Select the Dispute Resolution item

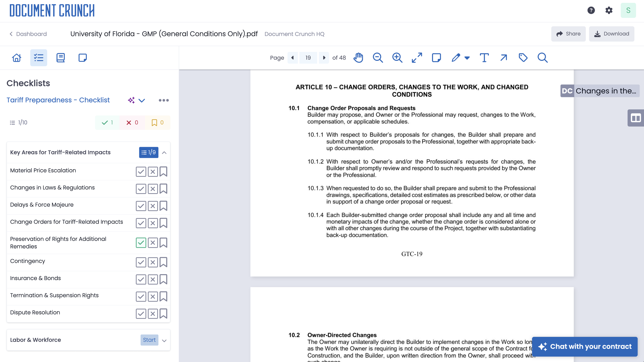(35, 312)
